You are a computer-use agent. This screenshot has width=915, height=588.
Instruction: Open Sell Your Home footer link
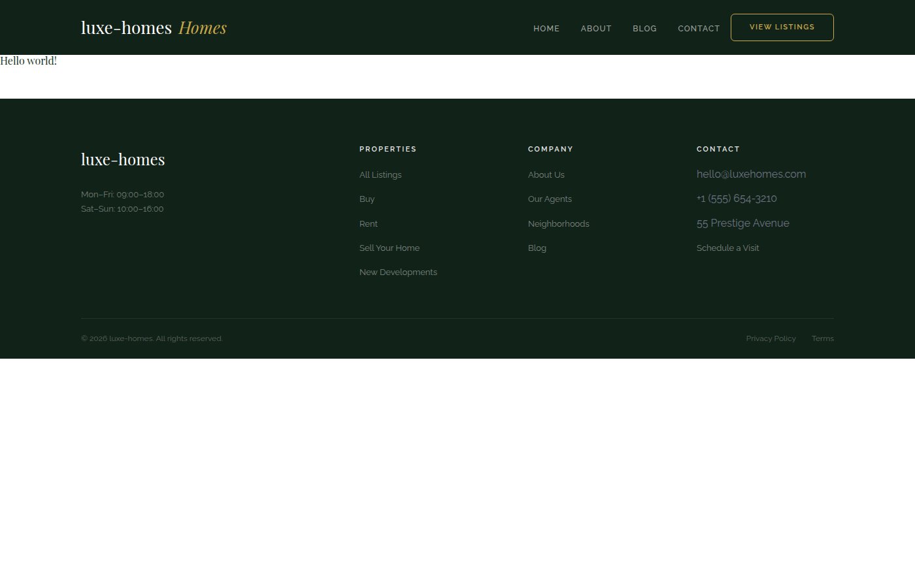pos(390,248)
